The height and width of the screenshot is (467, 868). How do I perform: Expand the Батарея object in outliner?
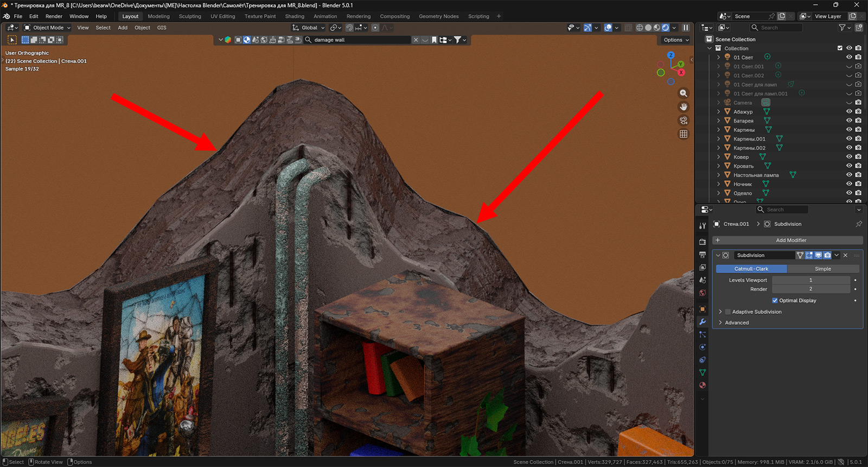[x=719, y=121]
